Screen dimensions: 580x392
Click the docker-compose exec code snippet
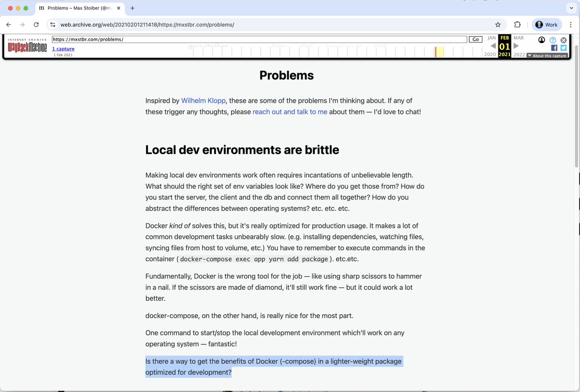pyautogui.click(x=254, y=259)
